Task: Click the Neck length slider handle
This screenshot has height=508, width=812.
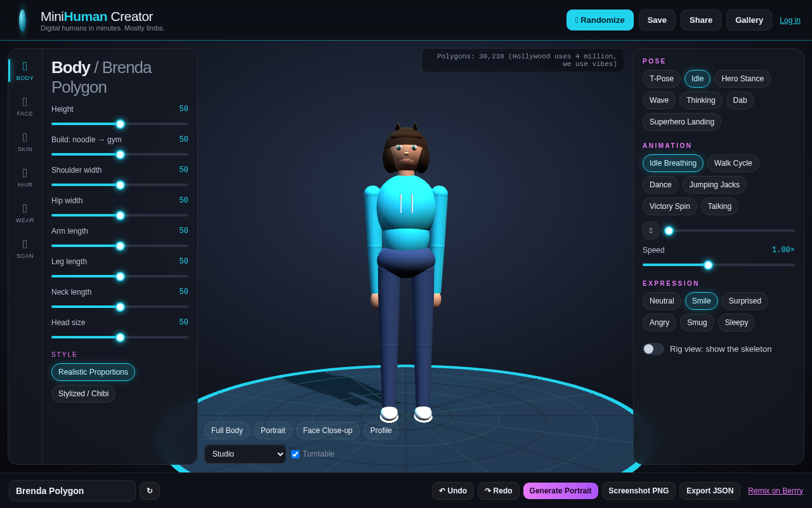Action: [x=120, y=307]
